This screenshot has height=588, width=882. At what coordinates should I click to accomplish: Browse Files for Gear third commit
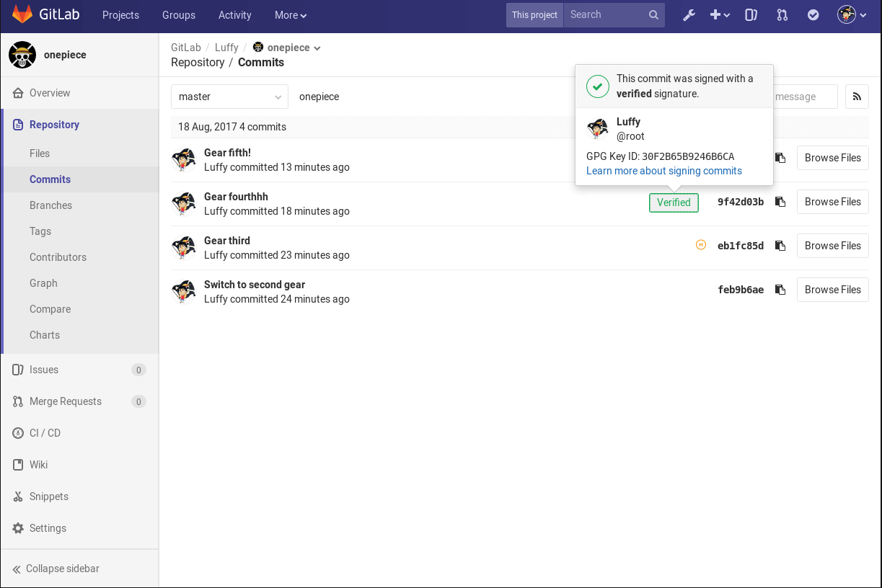[832, 246]
